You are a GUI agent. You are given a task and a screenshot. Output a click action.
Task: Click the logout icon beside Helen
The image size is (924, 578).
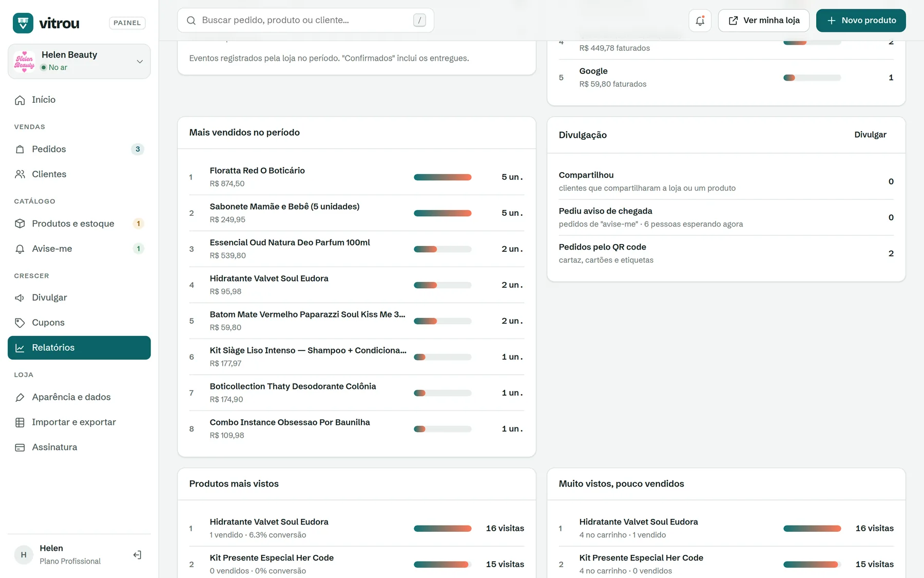pos(137,555)
